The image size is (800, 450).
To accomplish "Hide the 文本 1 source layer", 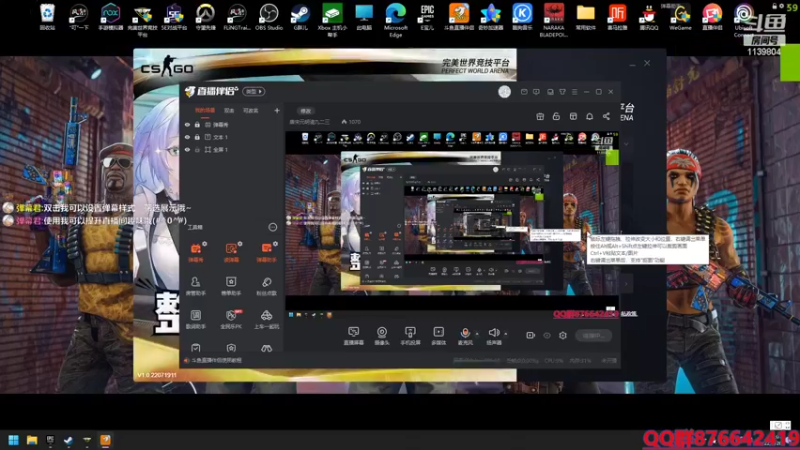I will [187, 137].
